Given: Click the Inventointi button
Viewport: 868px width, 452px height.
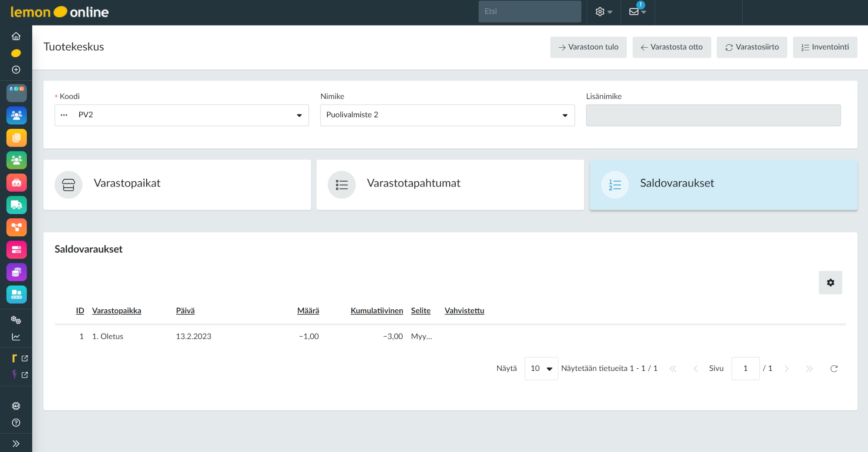Looking at the screenshot, I should 825,47.
